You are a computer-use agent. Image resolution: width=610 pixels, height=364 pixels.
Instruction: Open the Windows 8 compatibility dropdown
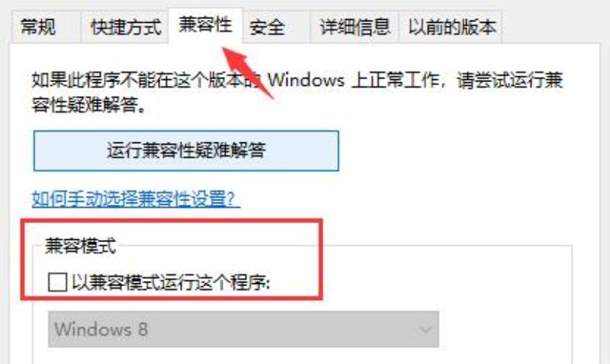(x=243, y=329)
